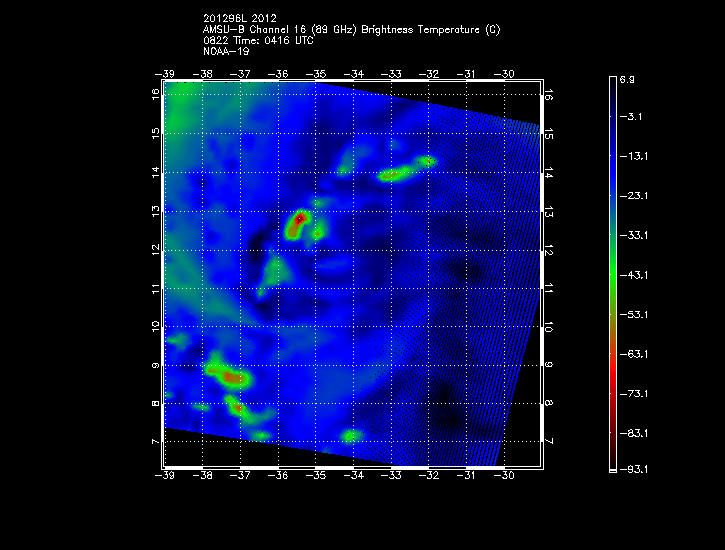This screenshot has width=725, height=550.
Task: Click the colorbar label "-3.1"
Action: click(x=630, y=116)
